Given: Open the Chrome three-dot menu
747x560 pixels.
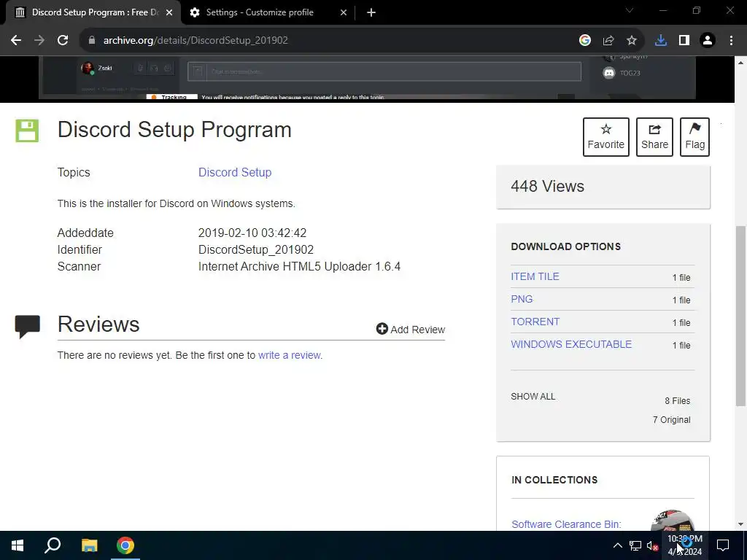Looking at the screenshot, I should [731, 41].
